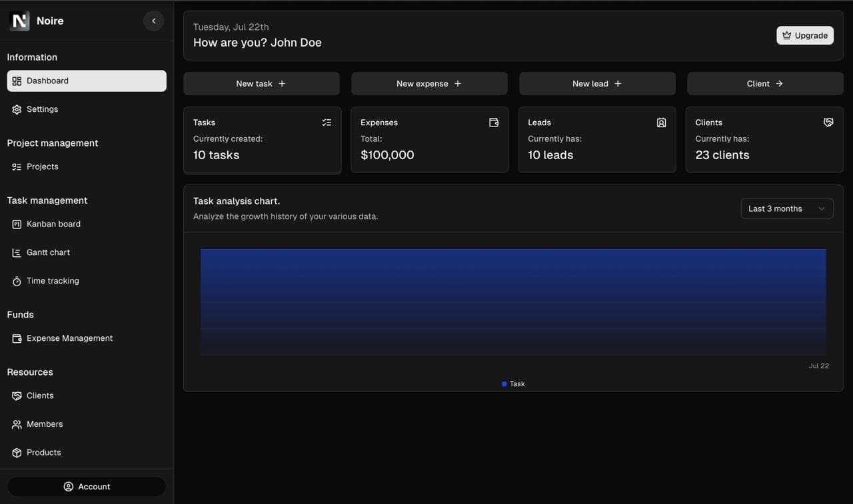Viewport: 853px width, 504px height.
Task: Open the Last 3 months dropdown
Action: (787, 208)
